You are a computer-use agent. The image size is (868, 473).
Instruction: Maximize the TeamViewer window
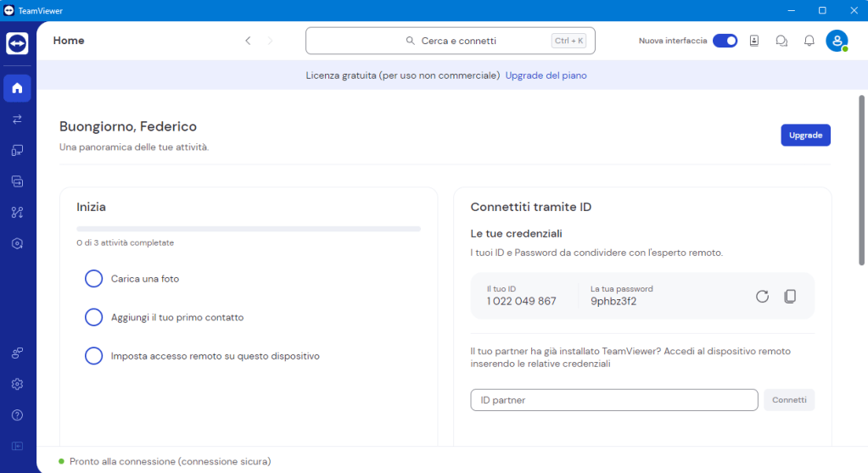[x=823, y=10]
